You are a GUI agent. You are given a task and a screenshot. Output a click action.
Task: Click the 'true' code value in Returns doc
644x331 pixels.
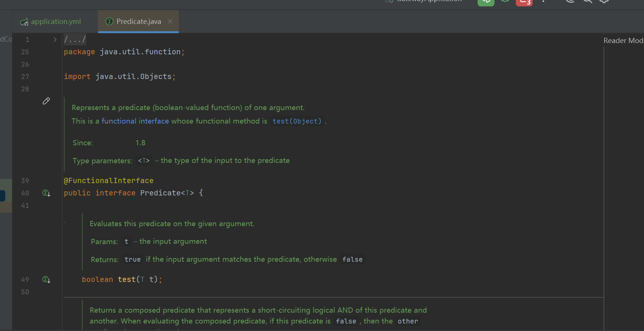[x=133, y=259]
